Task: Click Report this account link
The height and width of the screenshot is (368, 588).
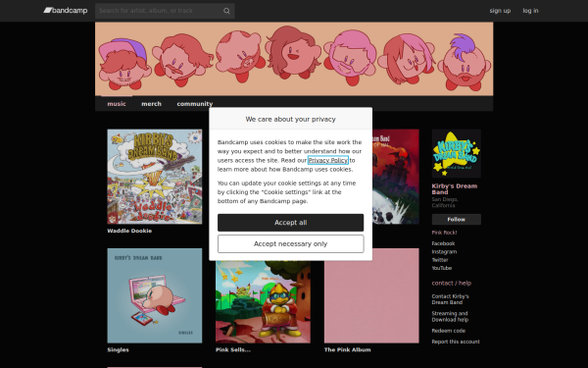Action: 456,342
